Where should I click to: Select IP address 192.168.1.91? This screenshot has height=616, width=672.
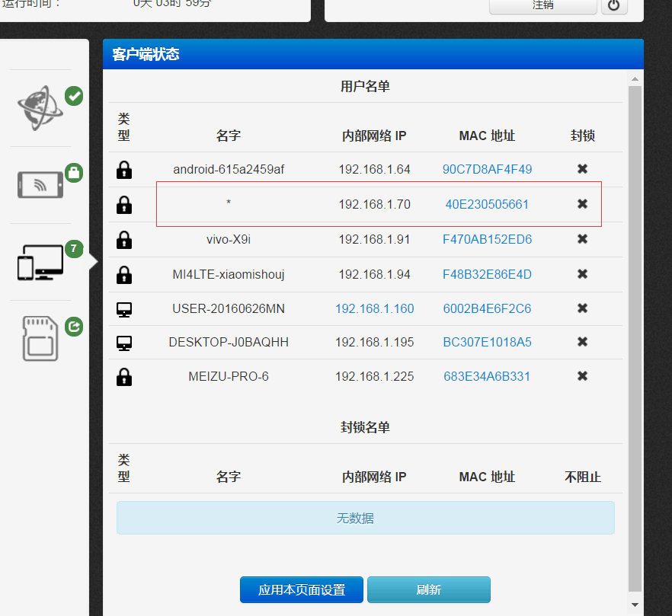tap(375, 239)
